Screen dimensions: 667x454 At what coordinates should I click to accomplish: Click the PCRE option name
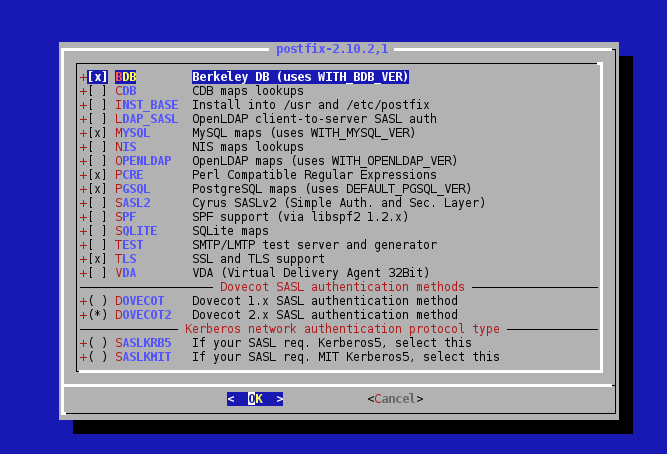click(x=129, y=175)
